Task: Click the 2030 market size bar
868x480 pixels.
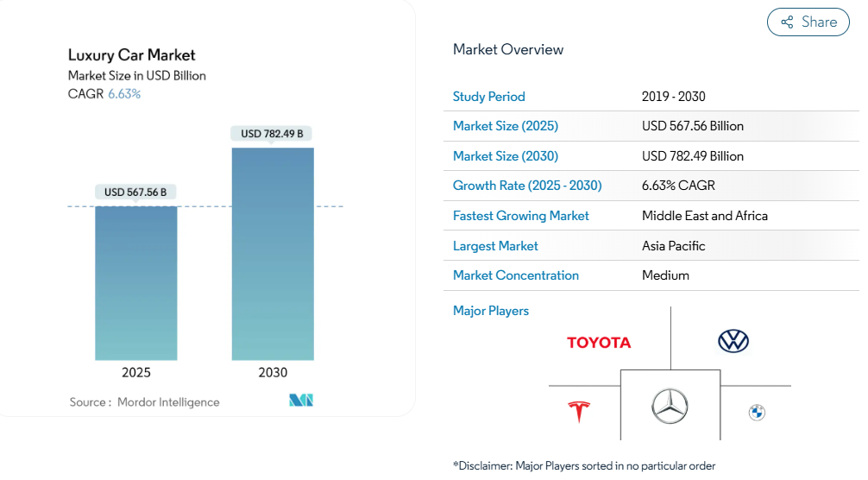Action: coord(273,254)
